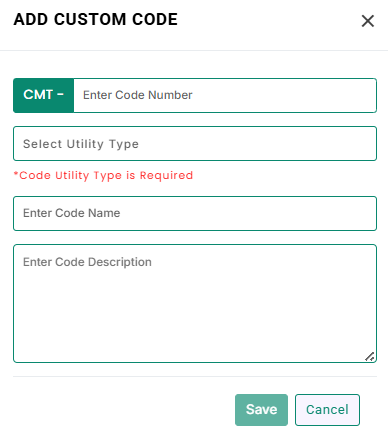Save the custom code
This screenshot has width=388, height=445.
tap(261, 410)
